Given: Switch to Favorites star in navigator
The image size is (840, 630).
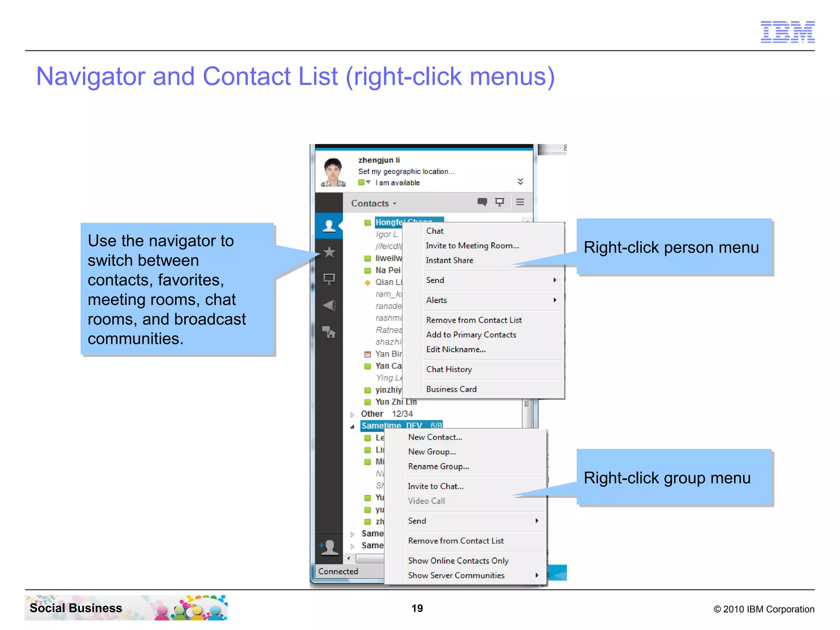Looking at the screenshot, I should [329, 252].
